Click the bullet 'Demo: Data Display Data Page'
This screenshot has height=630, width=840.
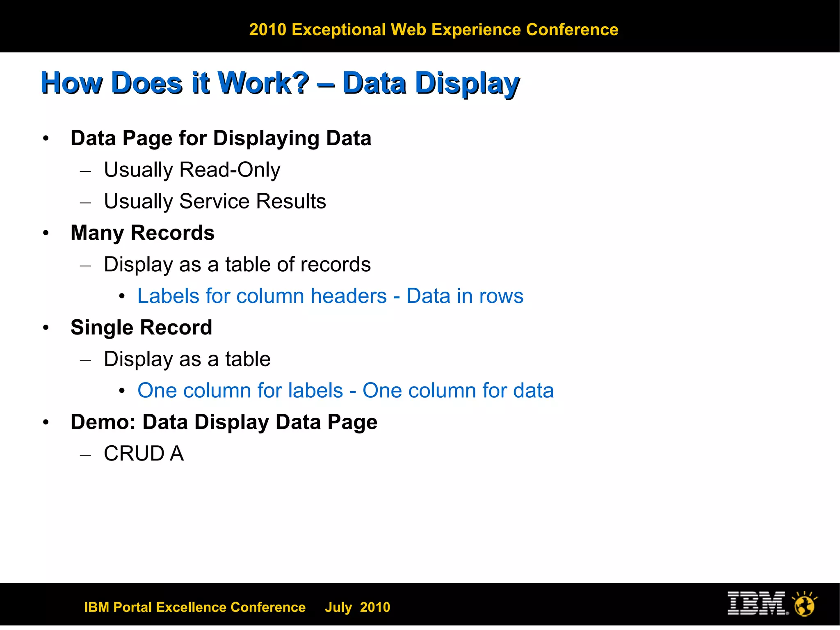click(224, 422)
